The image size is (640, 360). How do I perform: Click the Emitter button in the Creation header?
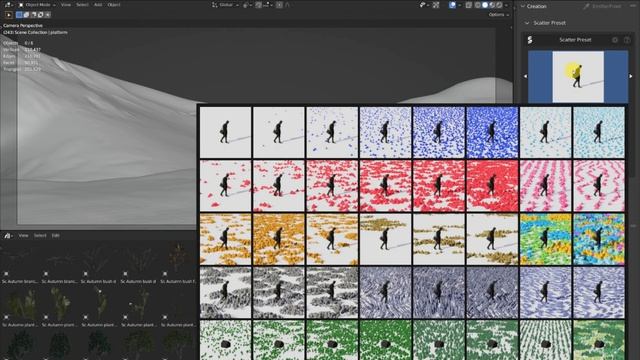point(602,6)
